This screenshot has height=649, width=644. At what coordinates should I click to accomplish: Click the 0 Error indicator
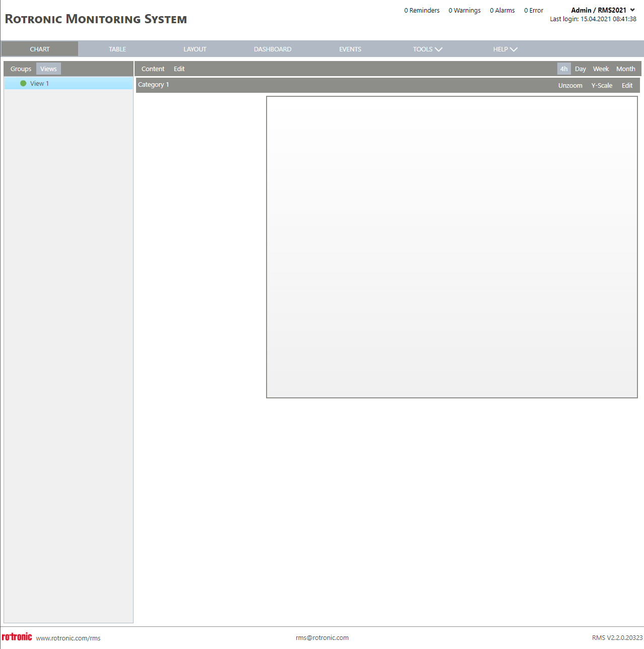tap(534, 10)
